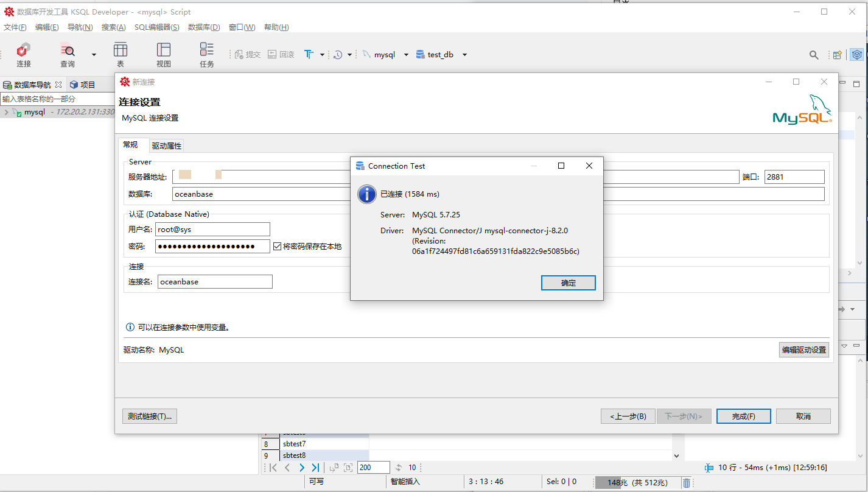
Task: Expand the mysql connection tree node
Action: click(6, 112)
